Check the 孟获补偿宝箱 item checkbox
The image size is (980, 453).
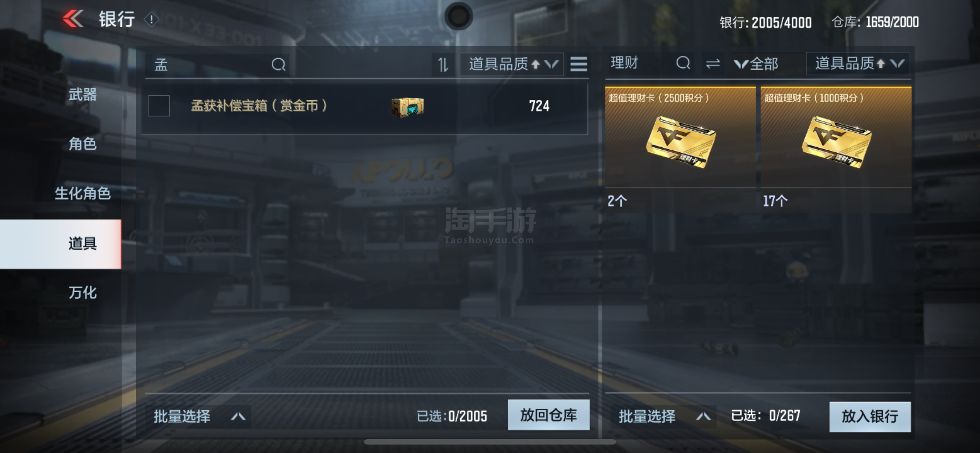(159, 106)
